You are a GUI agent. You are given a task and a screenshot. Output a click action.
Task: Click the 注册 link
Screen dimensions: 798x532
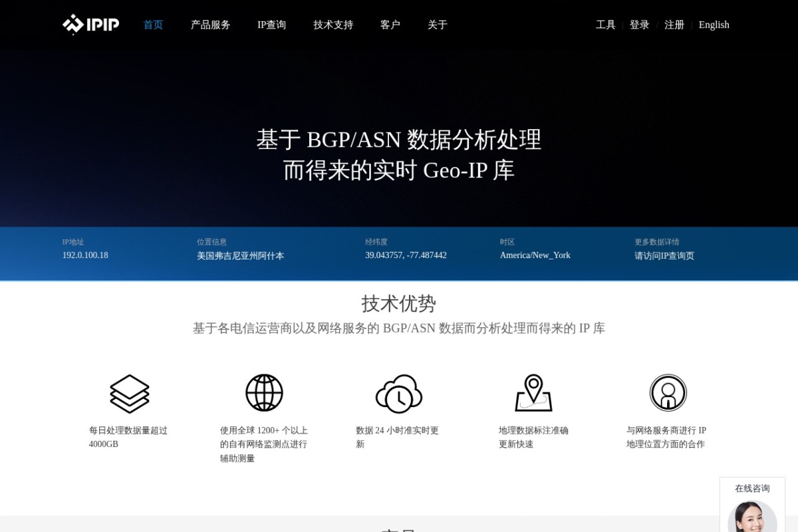674,25
